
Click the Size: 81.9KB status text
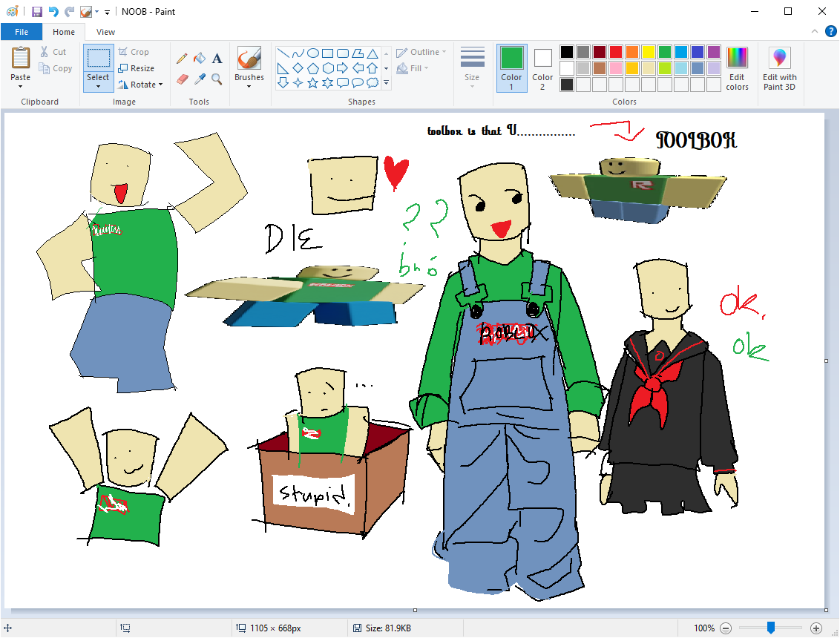388,628
